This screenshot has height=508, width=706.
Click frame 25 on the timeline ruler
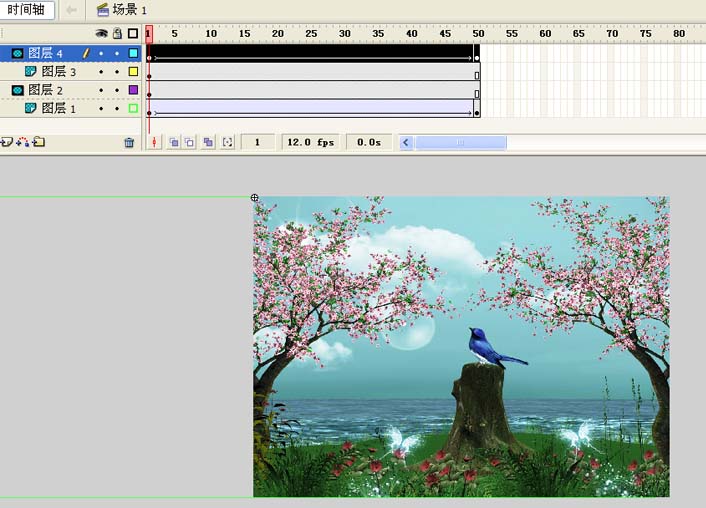click(x=311, y=34)
